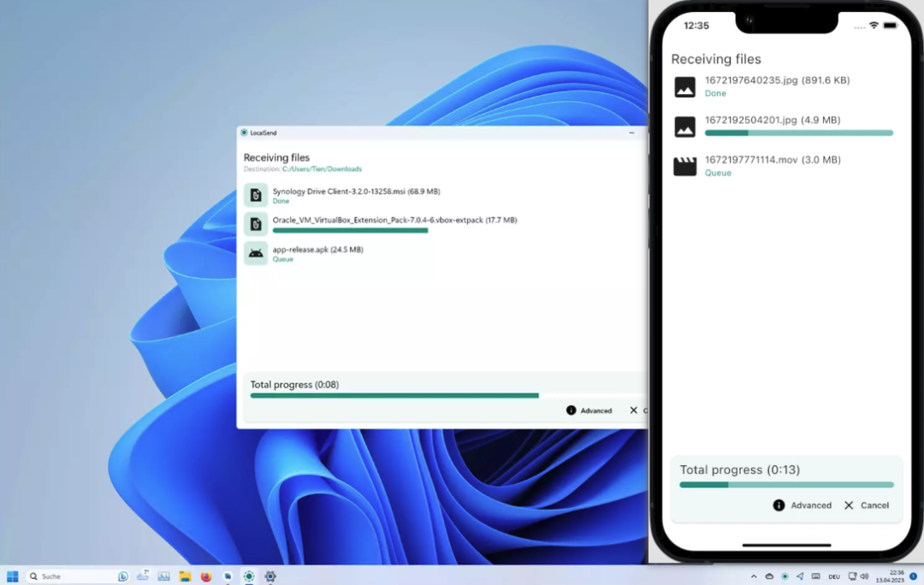924x585 pixels.
Task: Tap the 1672197771114.mov (3.0 MB) file name
Action: [x=773, y=160]
